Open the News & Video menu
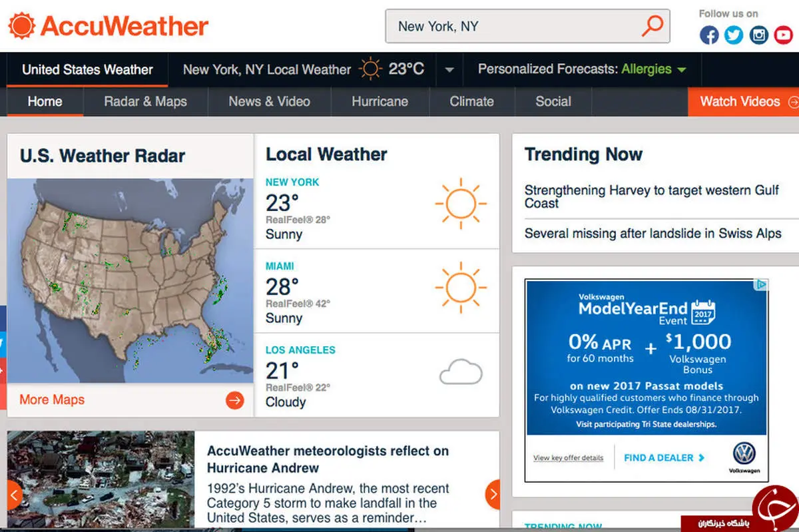 coord(269,102)
